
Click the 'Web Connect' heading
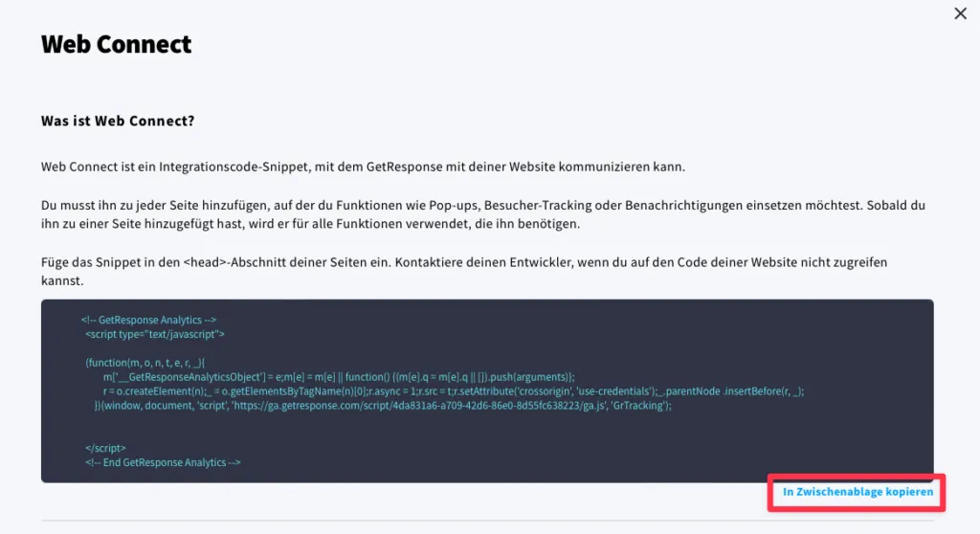click(116, 44)
